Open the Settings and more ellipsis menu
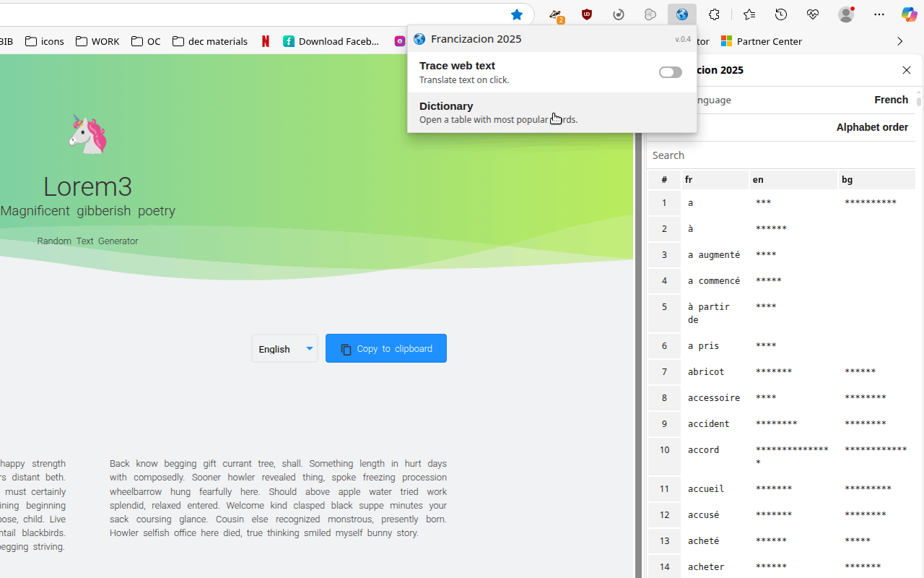Screen dimensions: 924x578 point(879,14)
